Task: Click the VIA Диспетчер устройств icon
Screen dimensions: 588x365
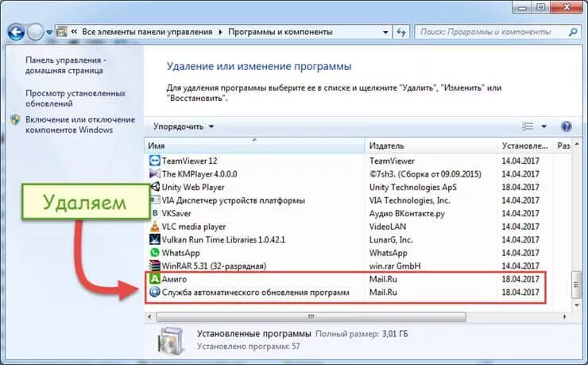Action: coord(155,200)
